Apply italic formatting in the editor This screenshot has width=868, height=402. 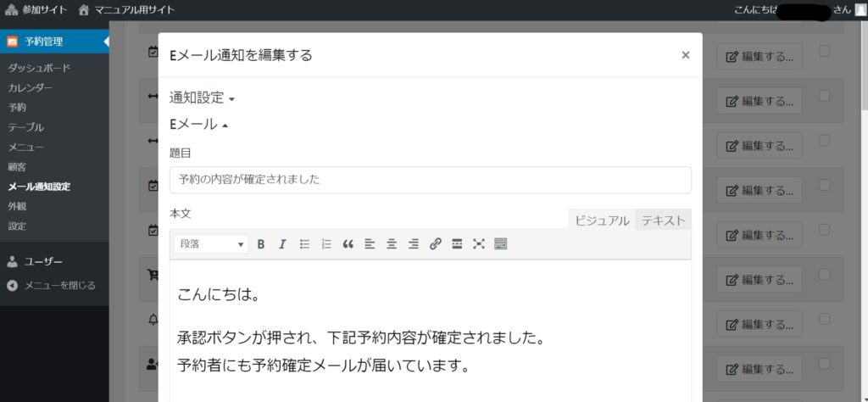282,244
